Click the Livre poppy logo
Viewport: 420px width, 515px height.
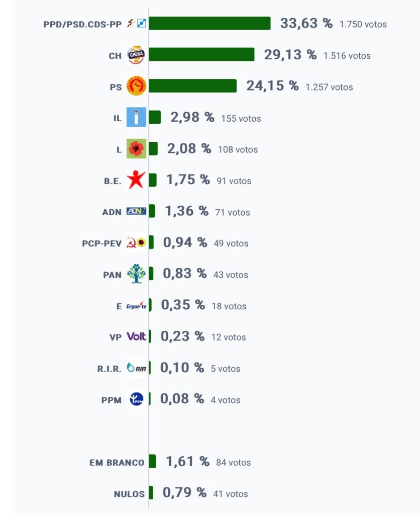pyautogui.click(x=136, y=148)
